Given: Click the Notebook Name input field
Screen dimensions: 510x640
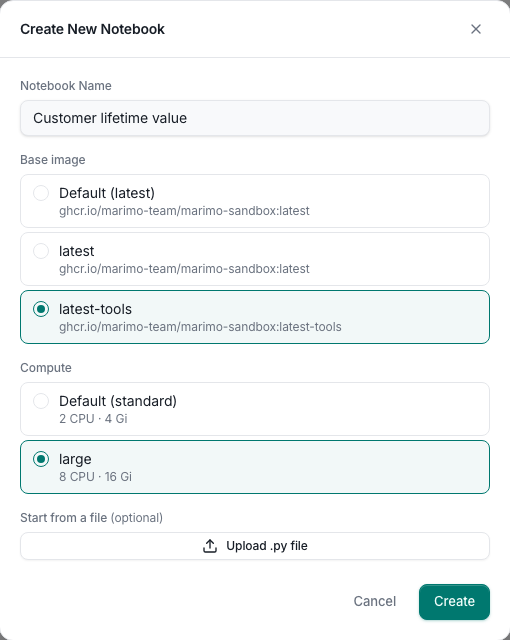Looking at the screenshot, I should click(x=255, y=118).
